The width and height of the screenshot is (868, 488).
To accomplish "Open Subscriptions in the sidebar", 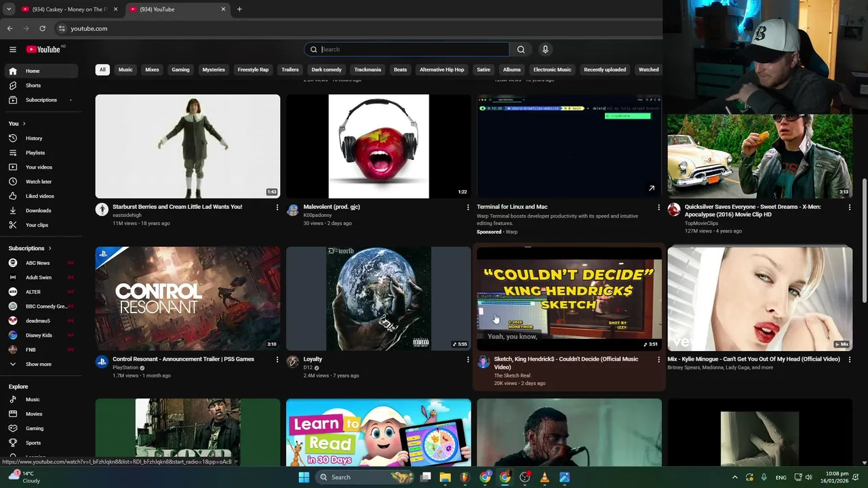I will point(42,100).
